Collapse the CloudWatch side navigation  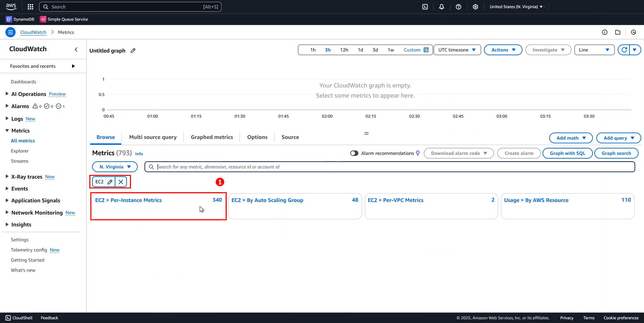[x=76, y=49]
